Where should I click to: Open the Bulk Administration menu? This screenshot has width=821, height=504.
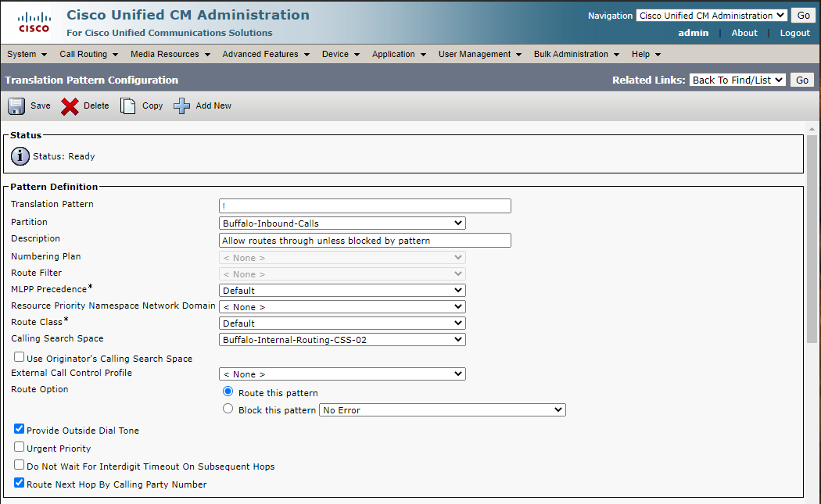[x=575, y=55]
